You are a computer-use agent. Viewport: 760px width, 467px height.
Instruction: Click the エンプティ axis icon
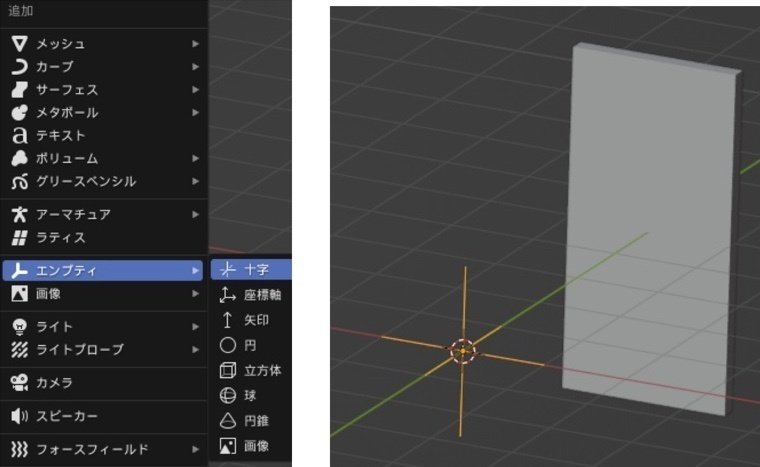[19, 271]
